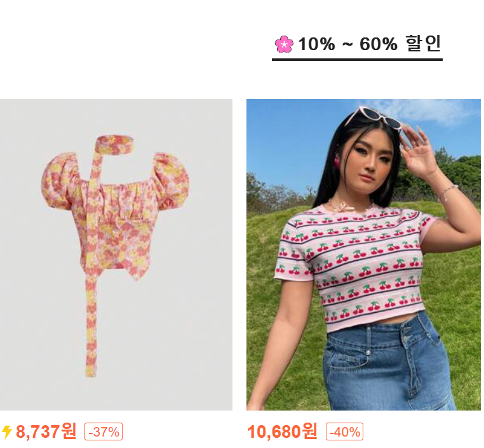Click the -40% discount badge

[x=344, y=432]
